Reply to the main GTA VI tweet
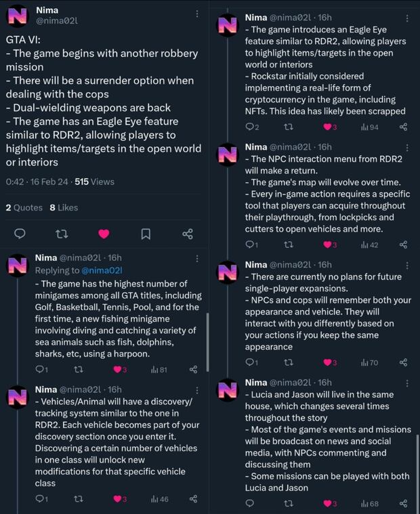 coord(20,234)
